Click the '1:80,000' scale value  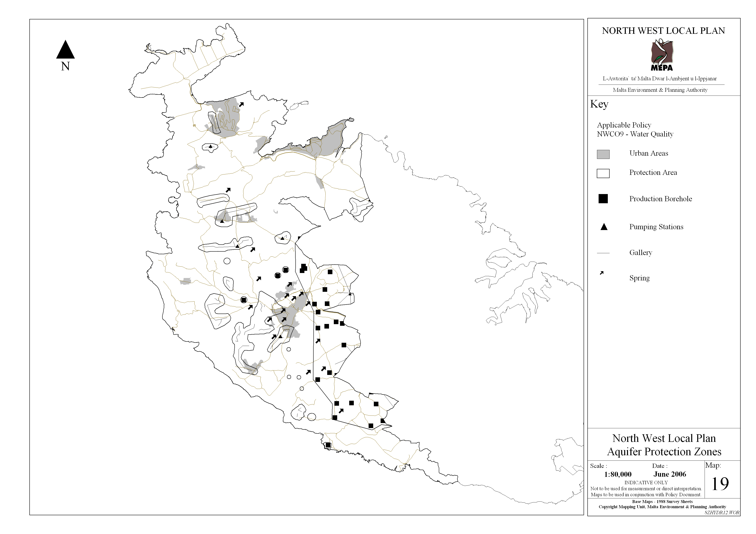[618, 474]
